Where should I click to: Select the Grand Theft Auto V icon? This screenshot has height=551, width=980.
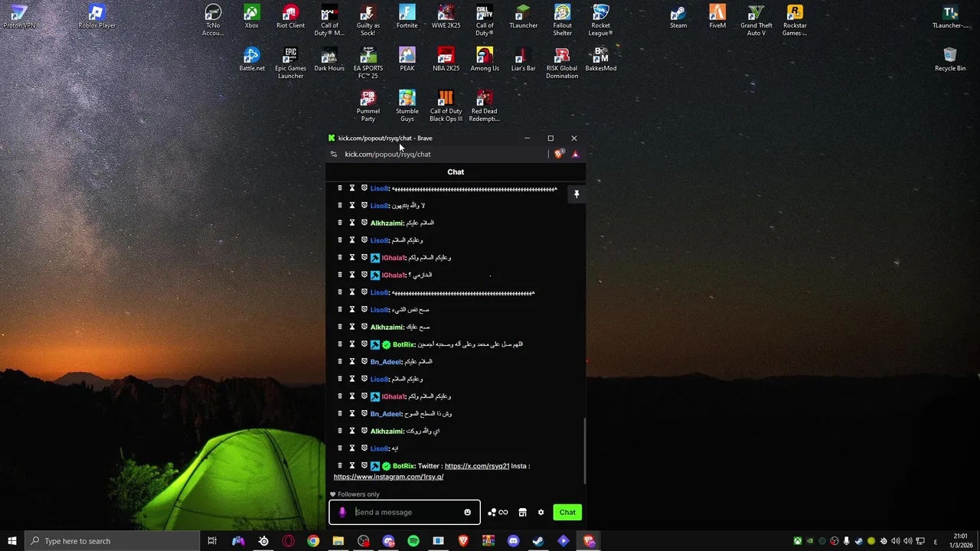coord(756,21)
